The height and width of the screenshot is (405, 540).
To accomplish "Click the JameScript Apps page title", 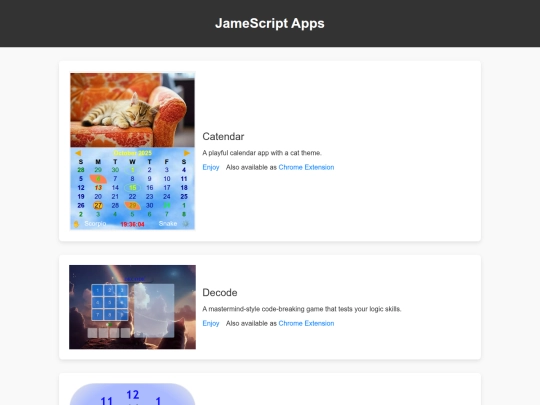I will (270, 23).
